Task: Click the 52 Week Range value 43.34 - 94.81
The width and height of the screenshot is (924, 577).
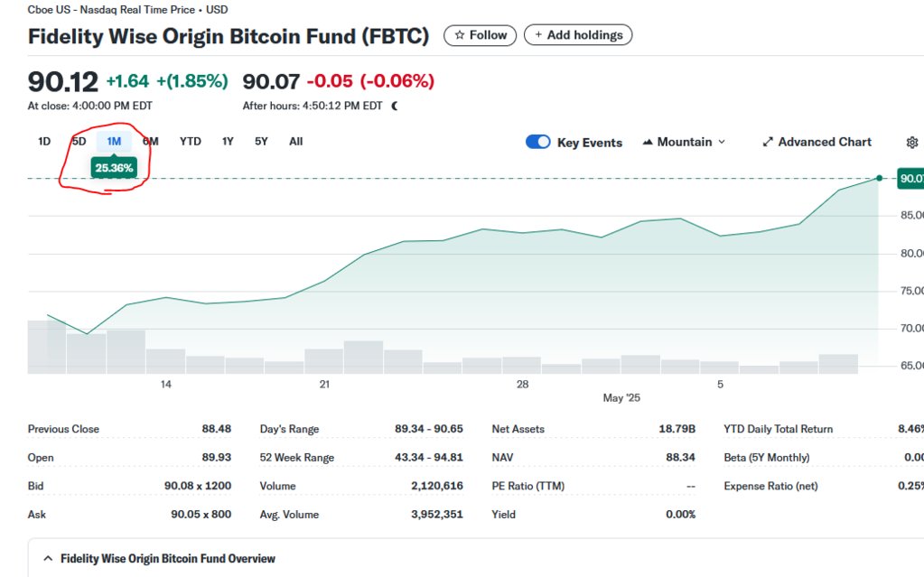Action: point(429,458)
